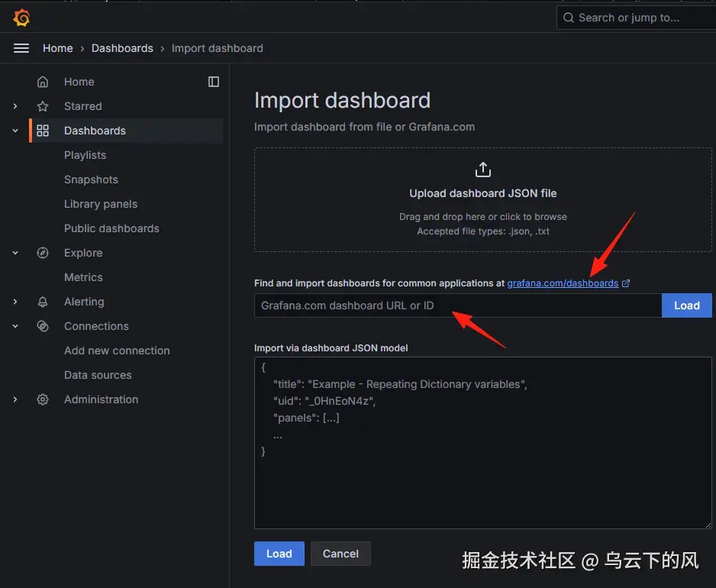This screenshot has height=588, width=716.
Task: Open Library panels
Action: 101,204
